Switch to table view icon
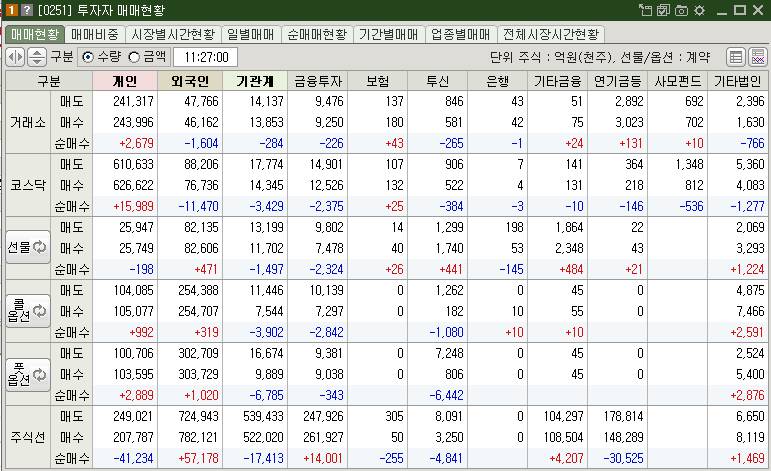The image size is (771, 471). tap(736, 57)
